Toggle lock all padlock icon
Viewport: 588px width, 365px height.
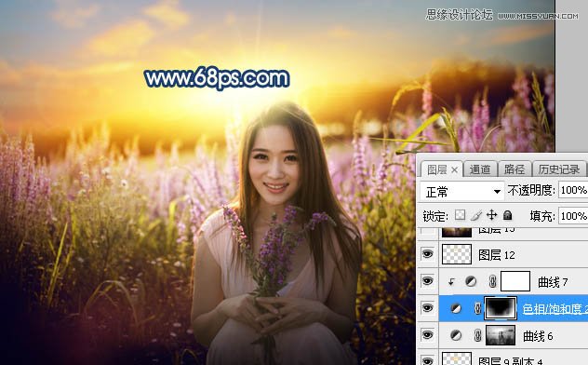coord(507,215)
